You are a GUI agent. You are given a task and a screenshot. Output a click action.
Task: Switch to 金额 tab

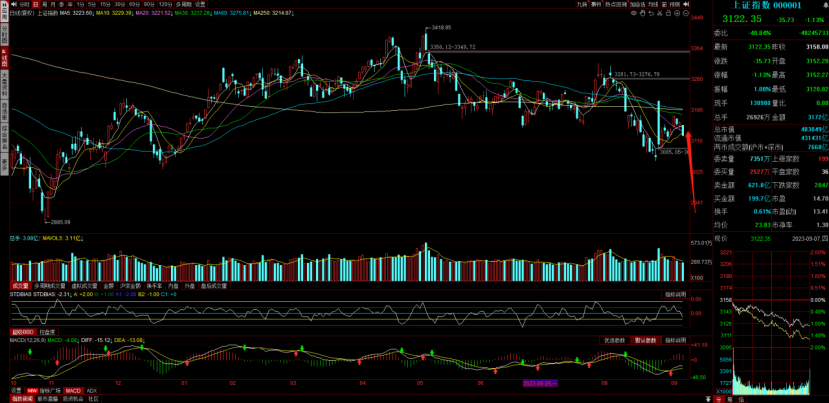[x=109, y=286]
